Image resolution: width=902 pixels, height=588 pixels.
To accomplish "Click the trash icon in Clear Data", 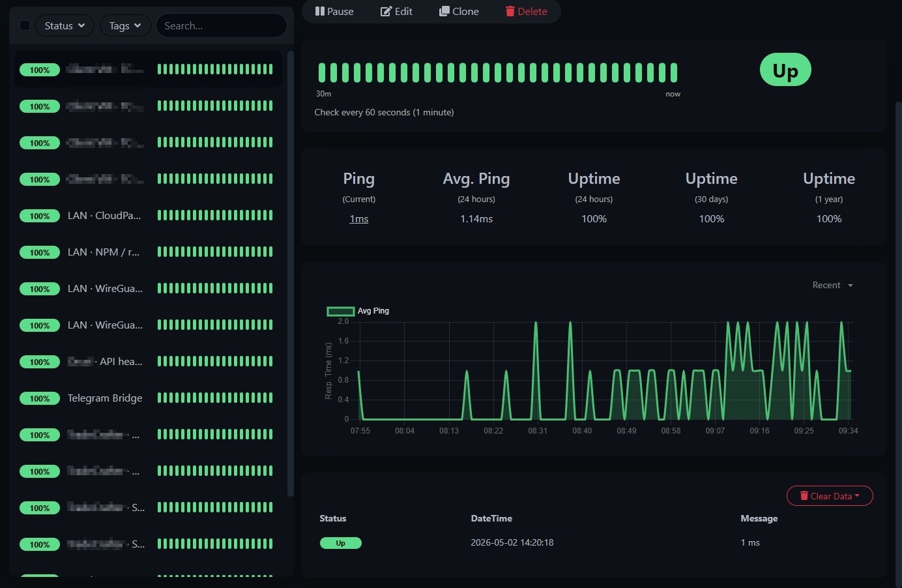I will 804,496.
